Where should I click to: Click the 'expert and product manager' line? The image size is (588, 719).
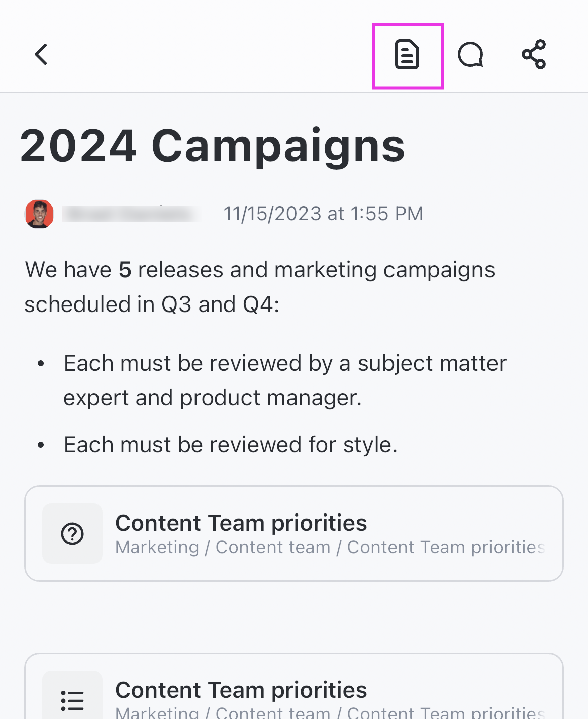coord(213,398)
